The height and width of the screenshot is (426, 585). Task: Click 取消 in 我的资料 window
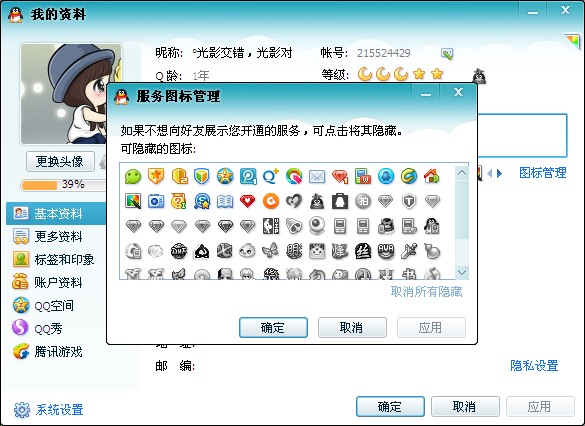[465, 406]
